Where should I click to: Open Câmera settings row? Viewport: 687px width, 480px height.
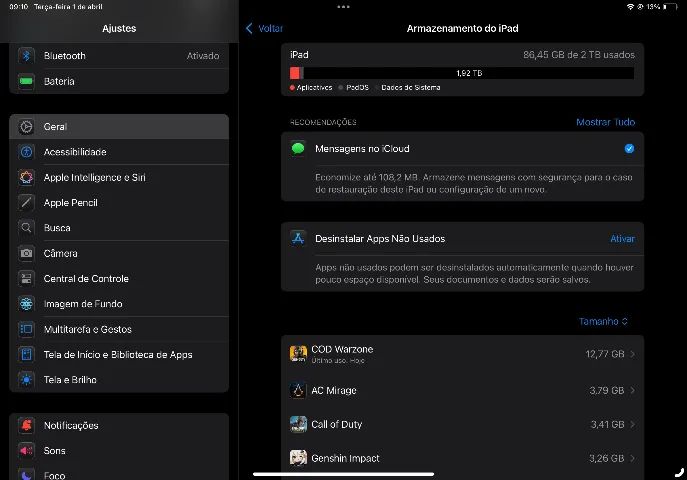(119, 253)
